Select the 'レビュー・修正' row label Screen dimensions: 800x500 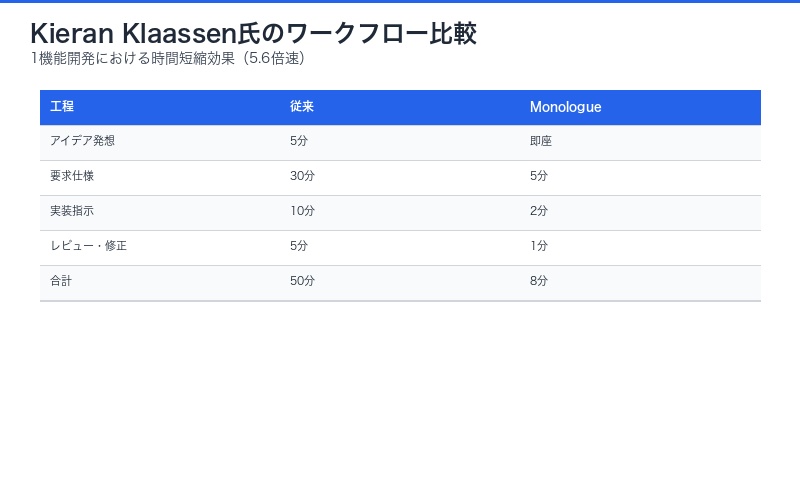(88, 247)
